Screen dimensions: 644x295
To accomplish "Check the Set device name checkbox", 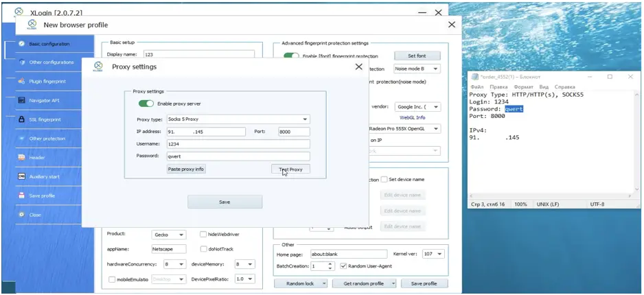I will [384, 179].
